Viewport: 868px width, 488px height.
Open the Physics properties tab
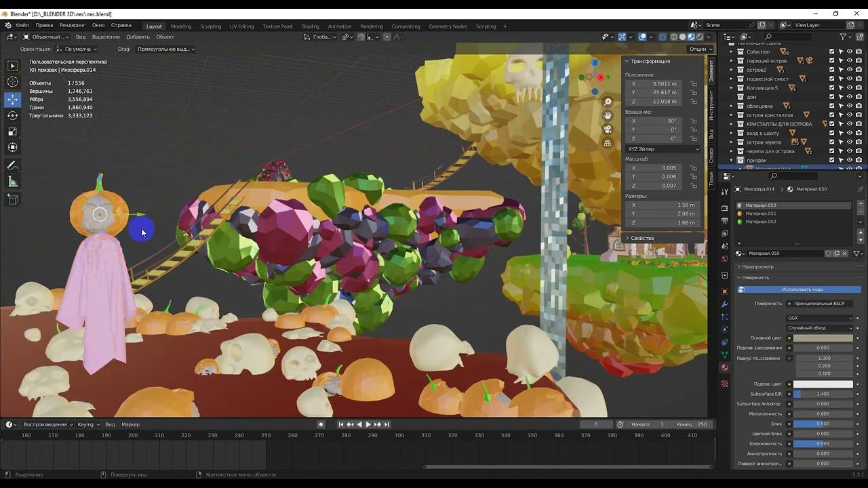(725, 329)
